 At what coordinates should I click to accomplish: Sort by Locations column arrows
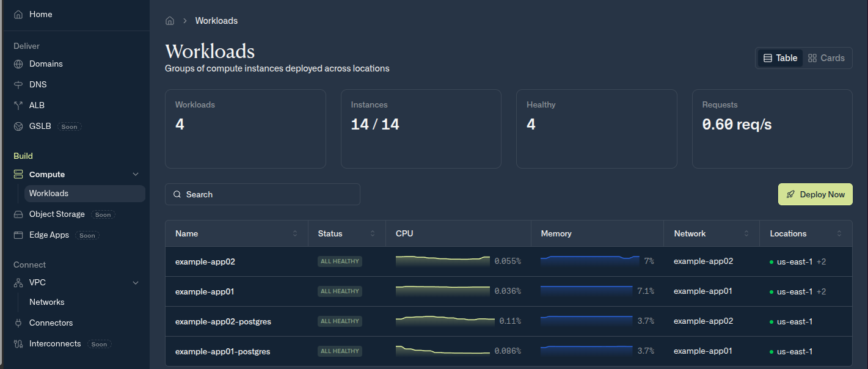pyautogui.click(x=839, y=234)
